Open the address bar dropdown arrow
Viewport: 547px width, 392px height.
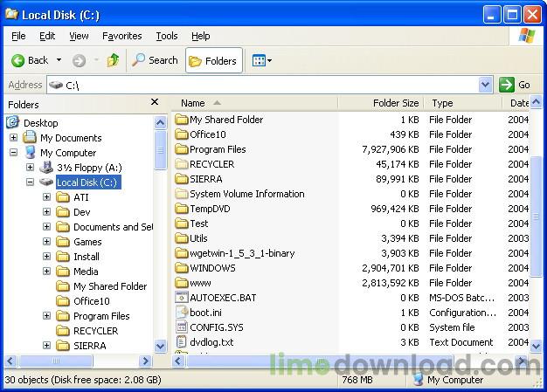pyautogui.click(x=486, y=85)
